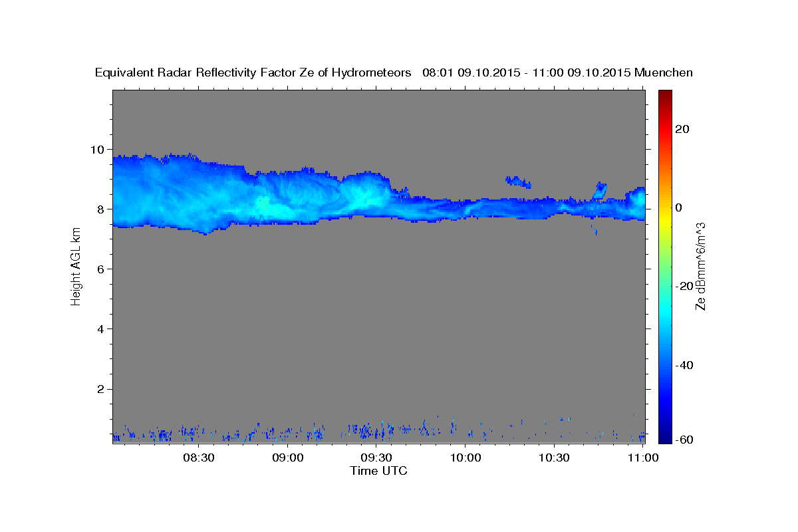798x532 pixels.
Task: Click the station name 'Muenchen'
Action: [664, 73]
